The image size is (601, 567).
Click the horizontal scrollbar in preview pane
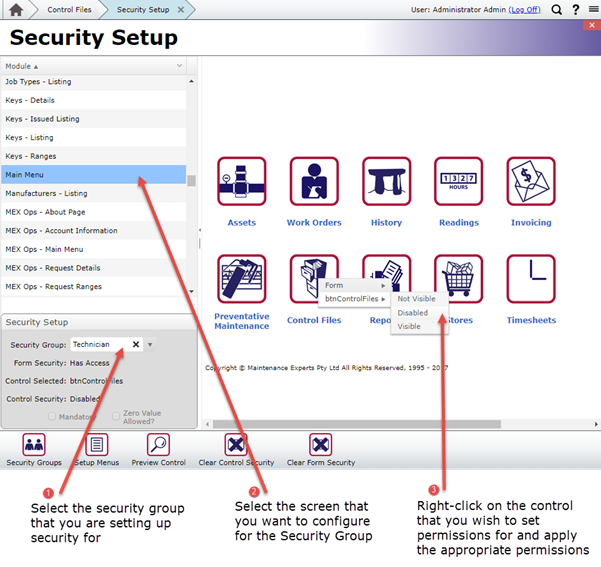click(x=356, y=424)
